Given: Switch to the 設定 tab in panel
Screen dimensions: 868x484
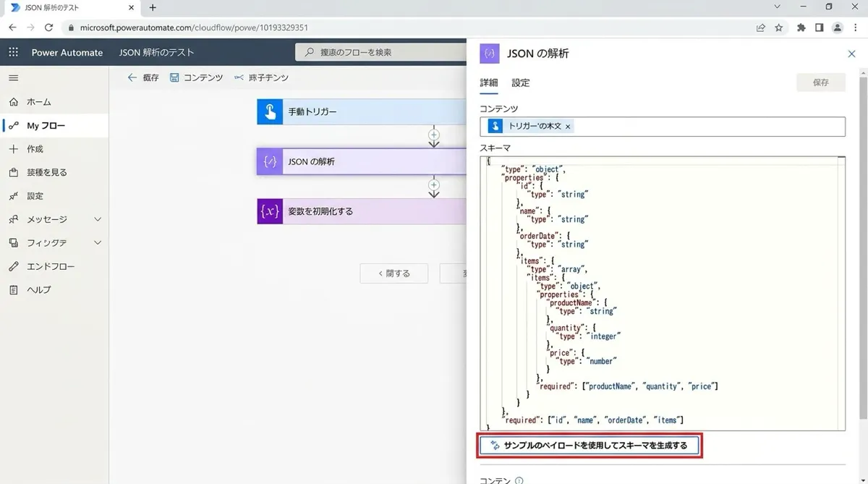Looking at the screenshot, I should (521, 82).
